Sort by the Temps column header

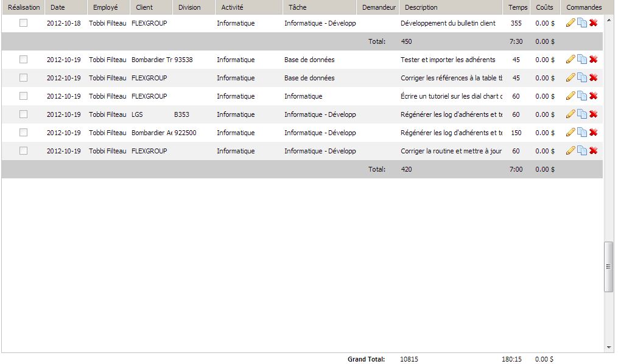tap(517, 7)
